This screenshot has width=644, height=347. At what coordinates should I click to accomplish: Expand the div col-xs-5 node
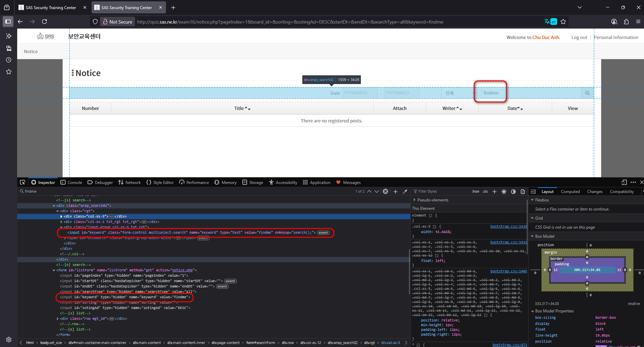[x=61, y=217]
